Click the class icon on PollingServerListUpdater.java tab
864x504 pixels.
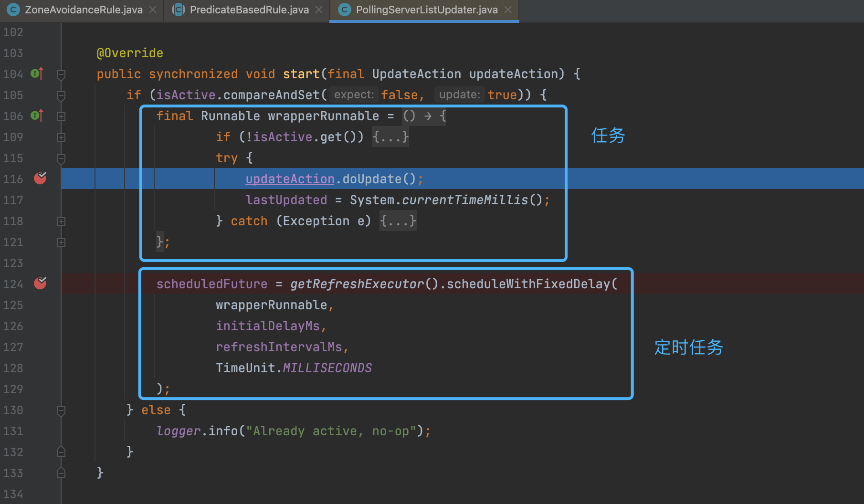pos(344,10)
